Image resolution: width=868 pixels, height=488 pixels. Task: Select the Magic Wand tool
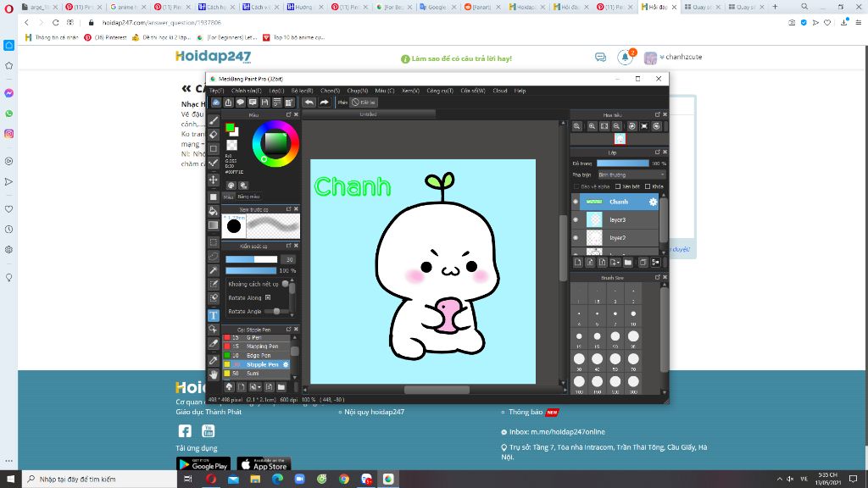tap(213, 270)
